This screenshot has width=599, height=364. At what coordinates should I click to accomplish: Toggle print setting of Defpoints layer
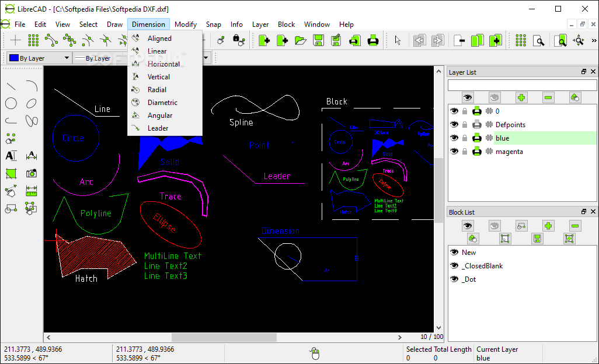(x=477, y=124)
